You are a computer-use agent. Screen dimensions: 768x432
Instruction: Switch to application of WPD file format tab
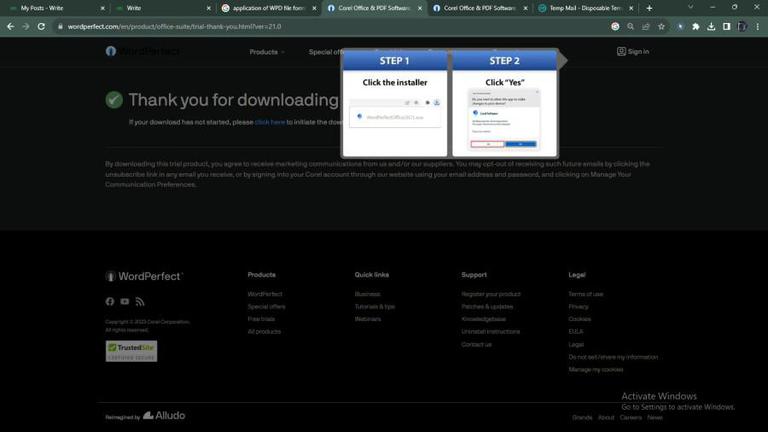(268, 8)
